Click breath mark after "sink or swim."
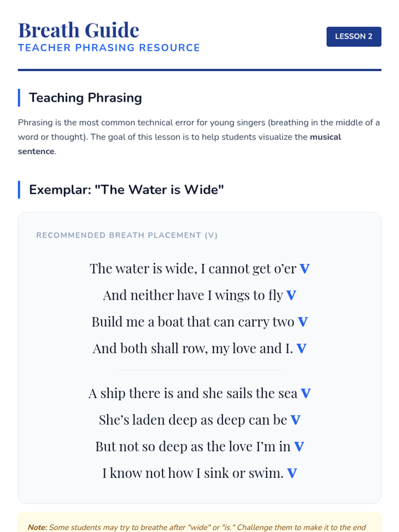The image size is (399, 532). coord(292,473)
